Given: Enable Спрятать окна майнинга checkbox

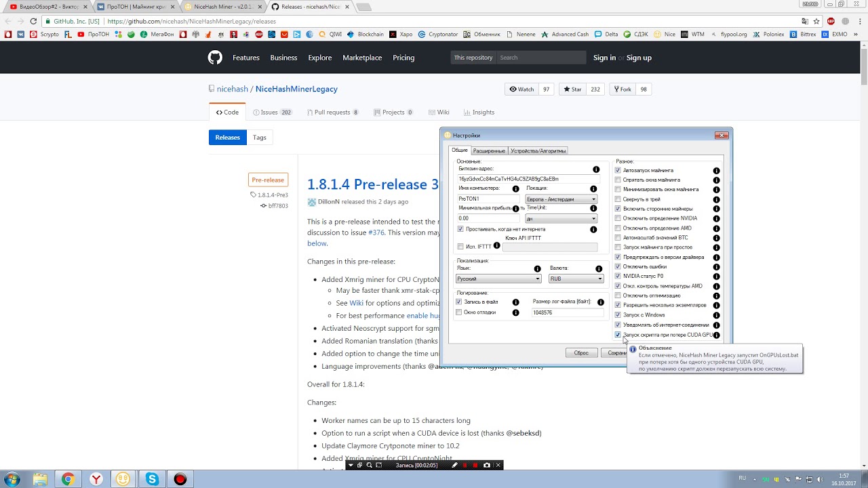Looking at the screenshot, I should (x=618, y=180).
